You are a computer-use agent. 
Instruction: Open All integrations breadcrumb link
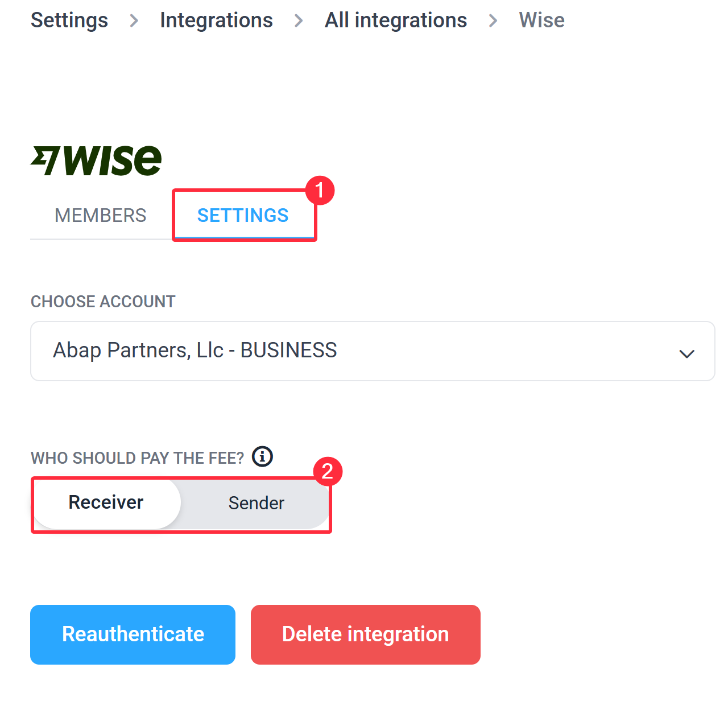tap(396, 20)
